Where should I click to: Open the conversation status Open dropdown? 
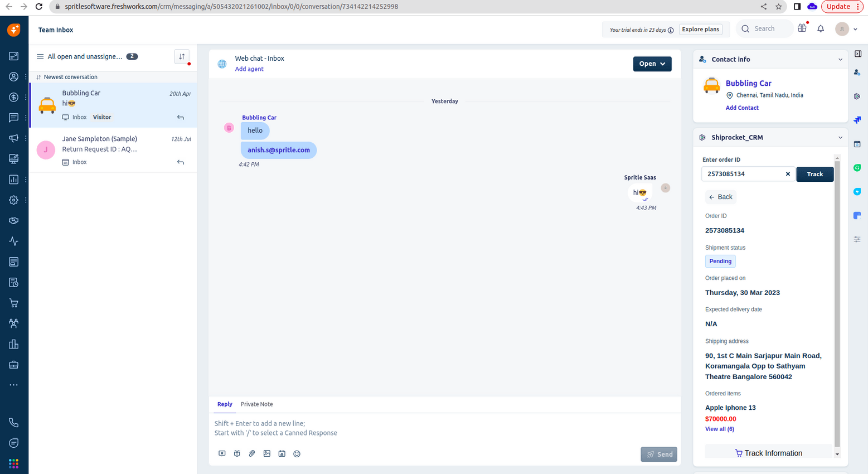coord(652,64)
